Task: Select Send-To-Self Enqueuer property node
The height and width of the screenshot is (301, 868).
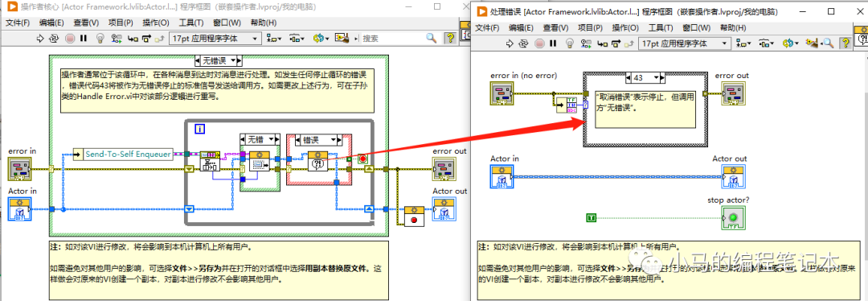Action: (x=123, y=154)
